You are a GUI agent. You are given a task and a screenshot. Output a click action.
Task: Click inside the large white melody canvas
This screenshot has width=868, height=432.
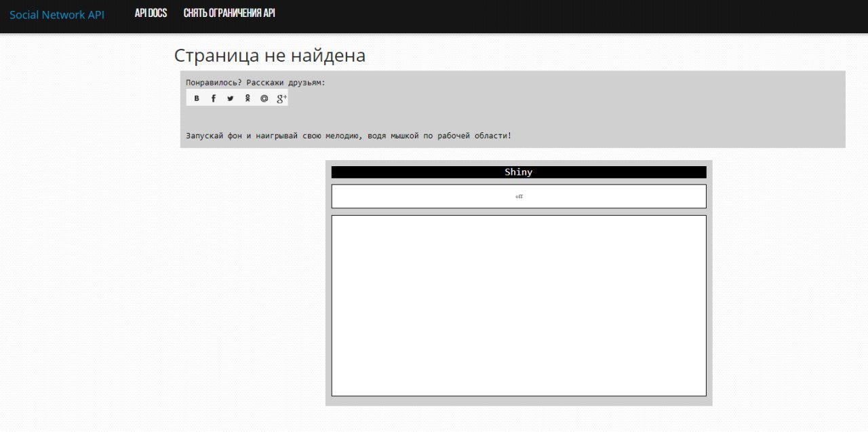point(519,306)
